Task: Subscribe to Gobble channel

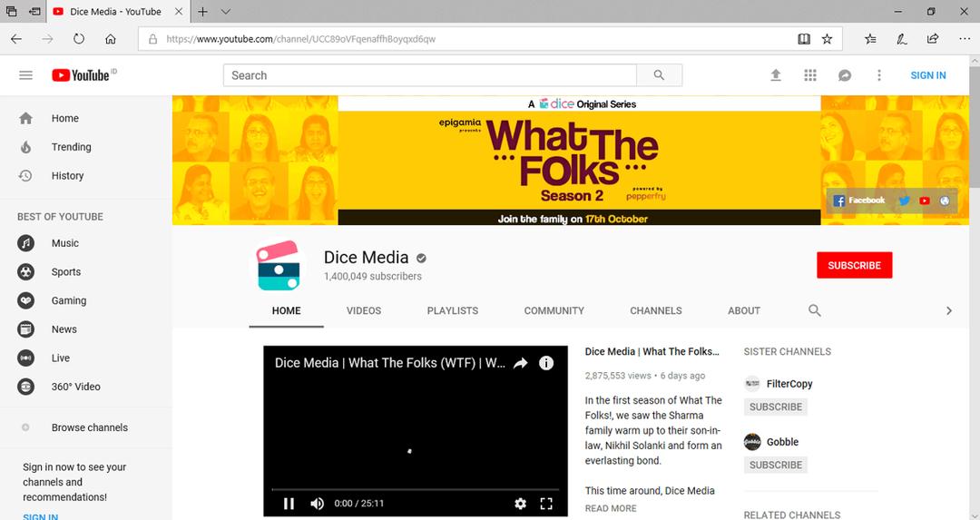Action: pyautogui.click(x=776, y=465)
